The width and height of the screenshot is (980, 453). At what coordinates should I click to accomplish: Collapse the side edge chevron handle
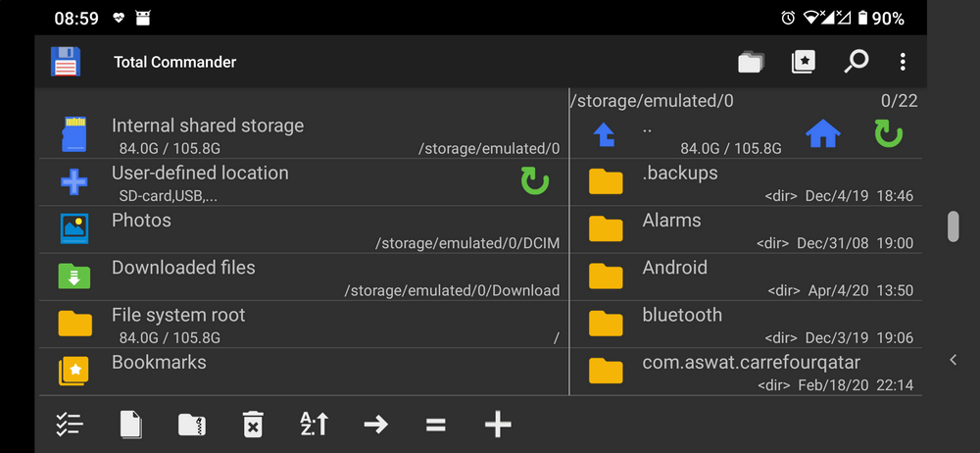(x=953, y=360)
